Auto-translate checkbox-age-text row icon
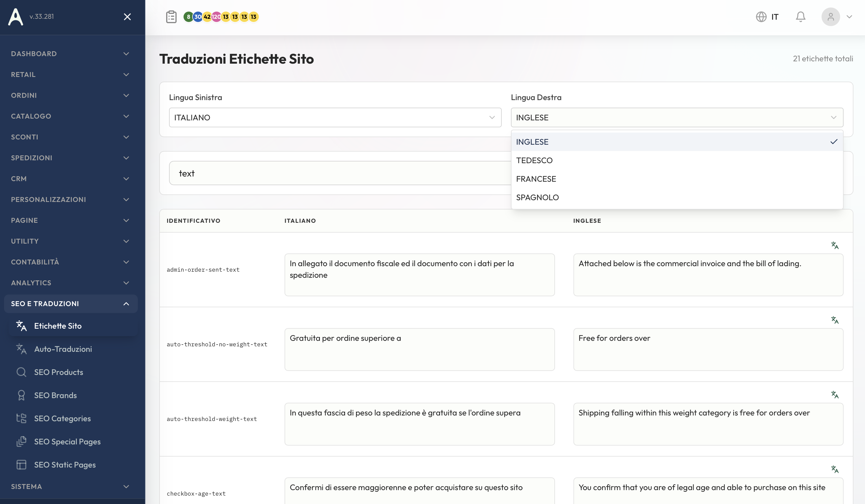Viewport: 865px width, 504px height. (x=835, y=469)
